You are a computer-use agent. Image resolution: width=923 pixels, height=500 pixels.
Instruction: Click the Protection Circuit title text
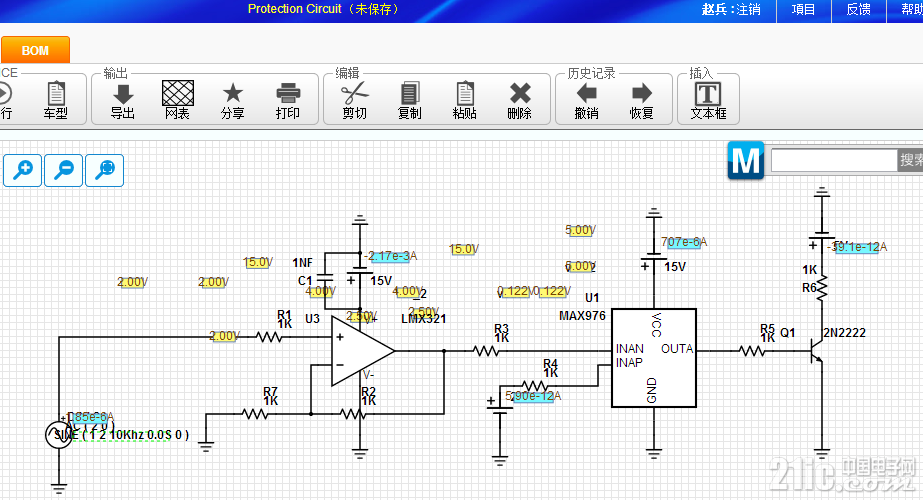tap(294, 9)
